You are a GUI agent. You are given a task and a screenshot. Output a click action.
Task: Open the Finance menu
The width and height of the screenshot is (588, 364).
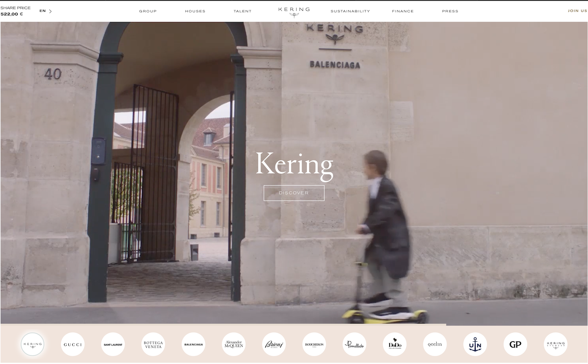[403, 11]
